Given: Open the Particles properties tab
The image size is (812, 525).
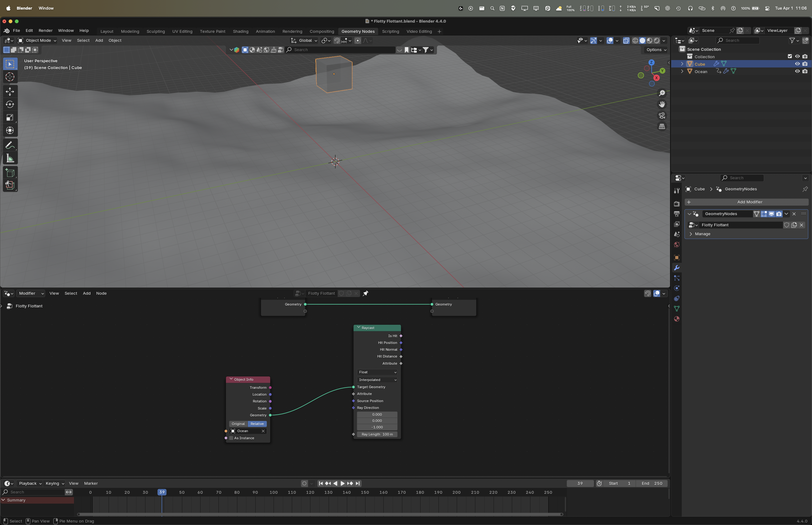Looking at the screenshot, I should click(x=677, y=278).
